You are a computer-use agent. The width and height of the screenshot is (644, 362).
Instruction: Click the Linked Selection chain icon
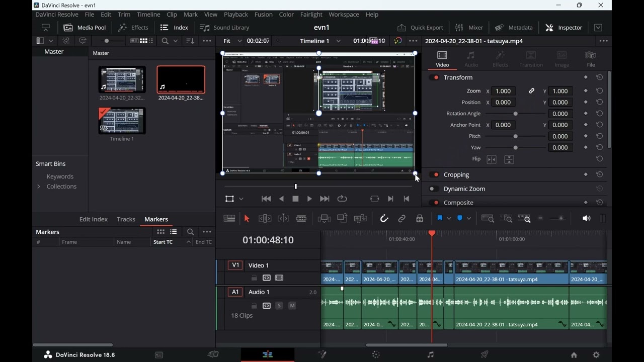[402, 219]
